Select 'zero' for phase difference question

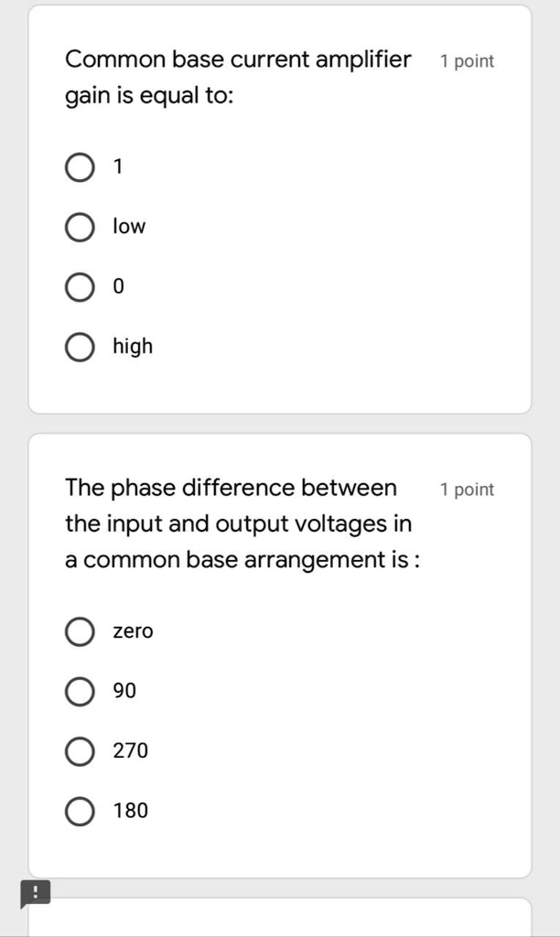point(80,631)
